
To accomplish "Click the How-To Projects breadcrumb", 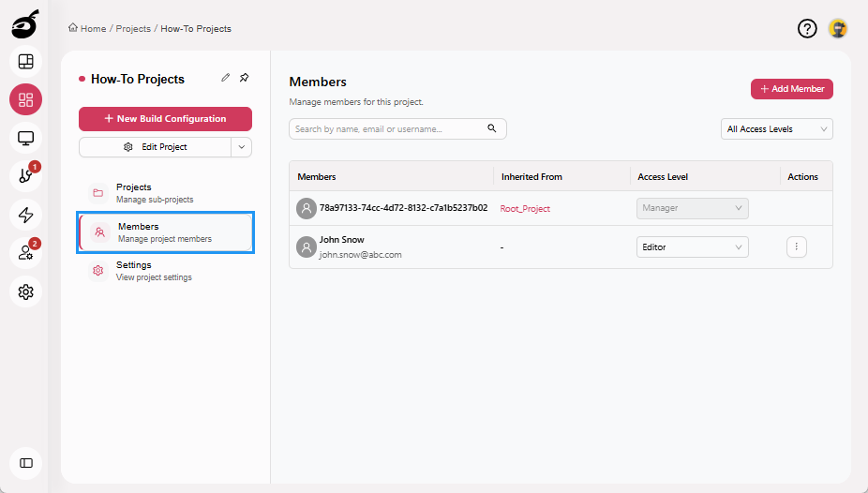I will click(196, 28).
